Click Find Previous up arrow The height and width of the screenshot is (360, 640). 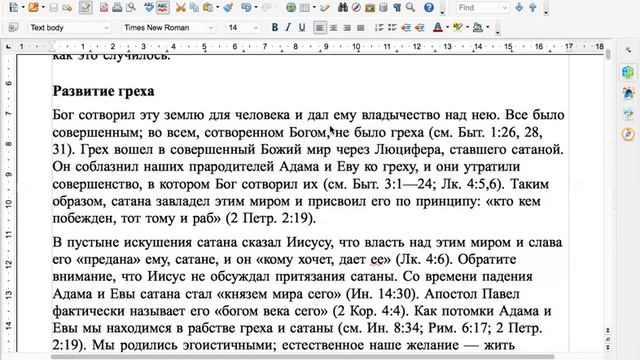pos(533,7)
